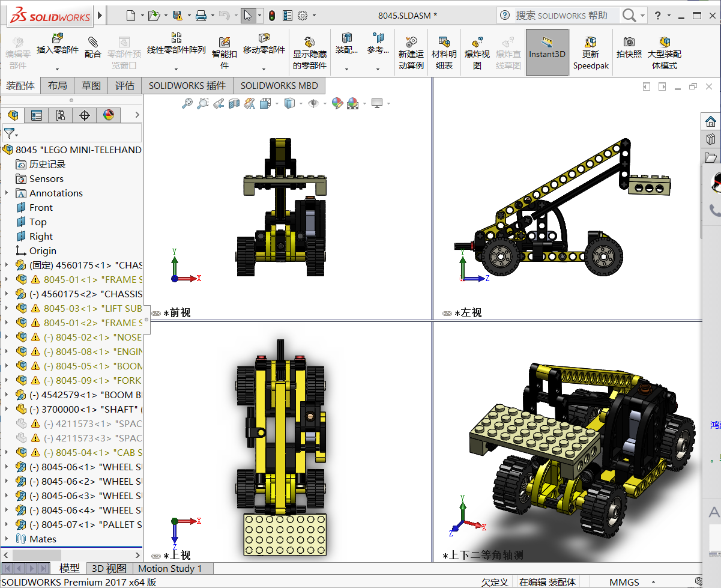This screenshot has width=721, height=588.
Task: Click 新建运动算例 (New Motion Study)
Action: [x=411, y=53]
